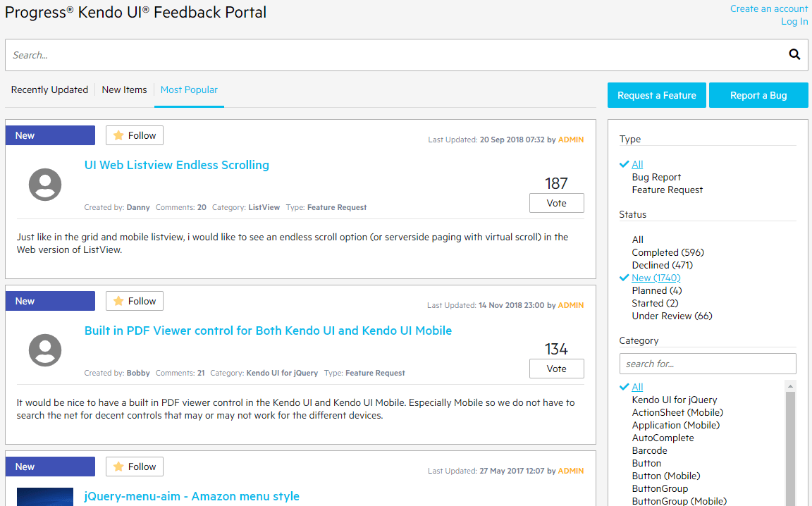The width and height of the screenshot is (812, 506).
Task: Choose Button in the category list
Action: tap(646, 463)
